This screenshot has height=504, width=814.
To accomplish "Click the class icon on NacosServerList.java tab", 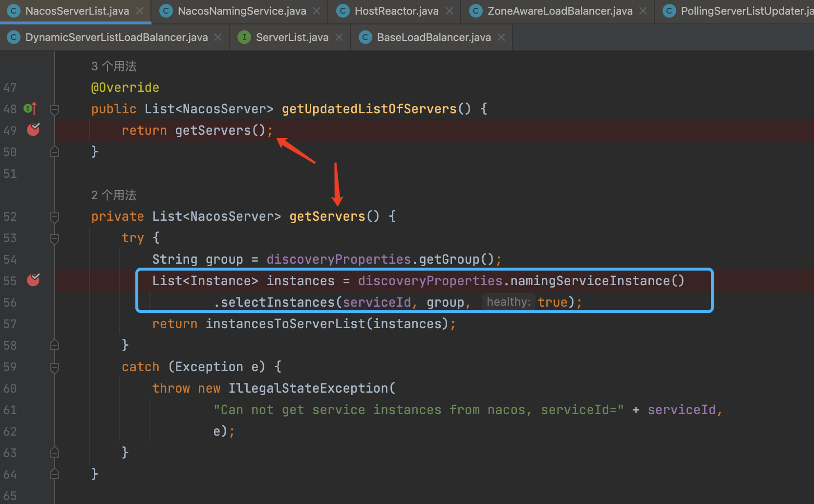I will pos(14,11).
